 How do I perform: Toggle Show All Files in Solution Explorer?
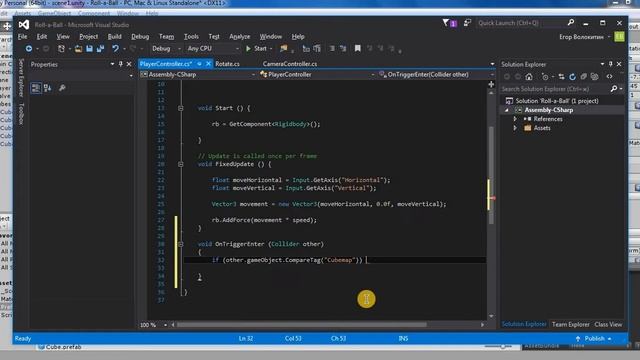595,77
